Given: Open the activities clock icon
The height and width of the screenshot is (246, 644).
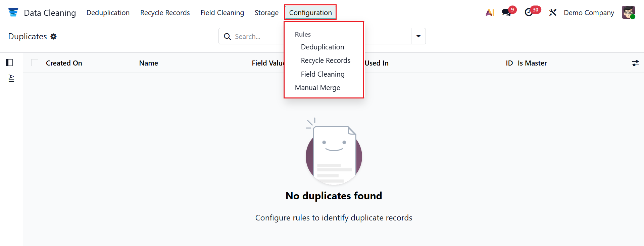Looking at the screenshot, I should click(x=529, y=12).
